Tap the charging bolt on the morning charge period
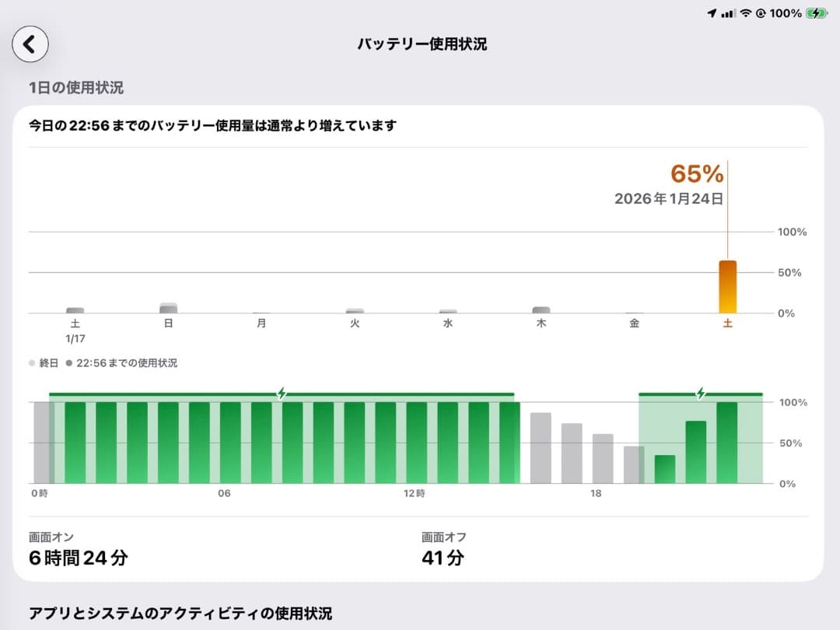Screen dimensions: 840x630 pyautogui.click(x=280, y=394)
